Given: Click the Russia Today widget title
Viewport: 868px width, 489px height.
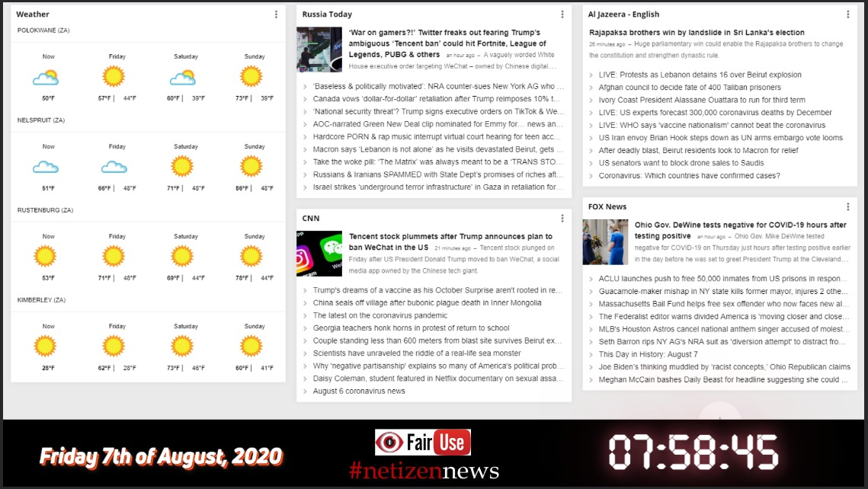Looking at the screenshot, I should [x=327, y=14].
